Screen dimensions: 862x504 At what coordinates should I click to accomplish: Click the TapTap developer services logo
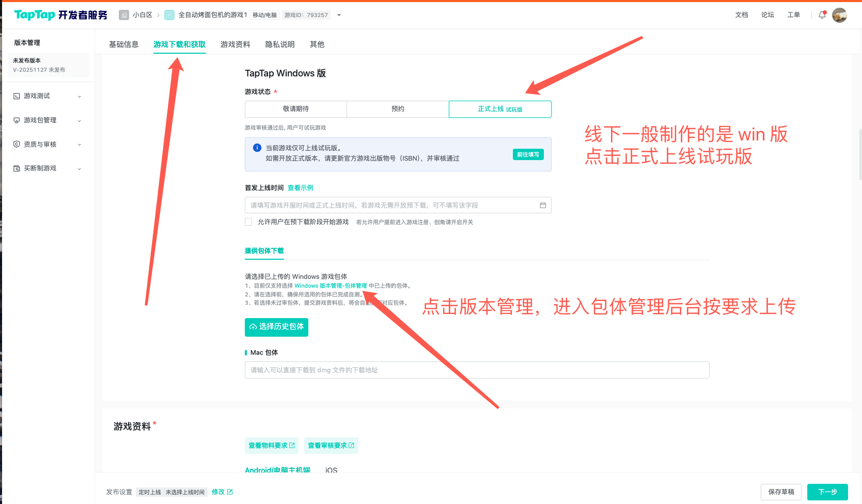(60, 15)
